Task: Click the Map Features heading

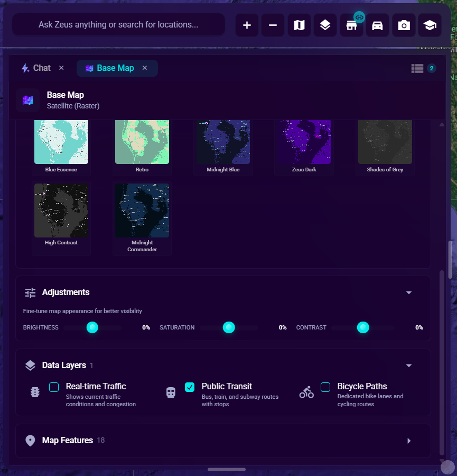Action: (67, 440)
